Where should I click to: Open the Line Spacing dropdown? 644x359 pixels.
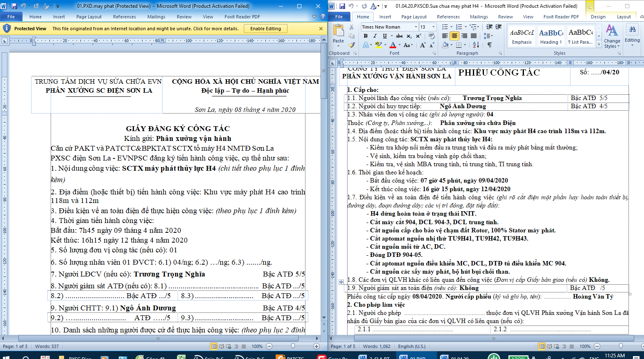[x=488, y=36]
